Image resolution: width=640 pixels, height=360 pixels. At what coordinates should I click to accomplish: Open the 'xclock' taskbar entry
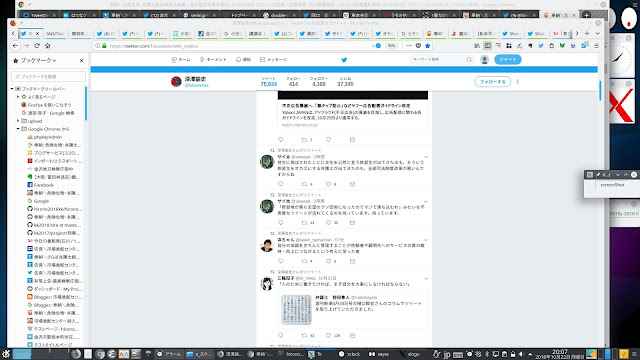[350, 354]
